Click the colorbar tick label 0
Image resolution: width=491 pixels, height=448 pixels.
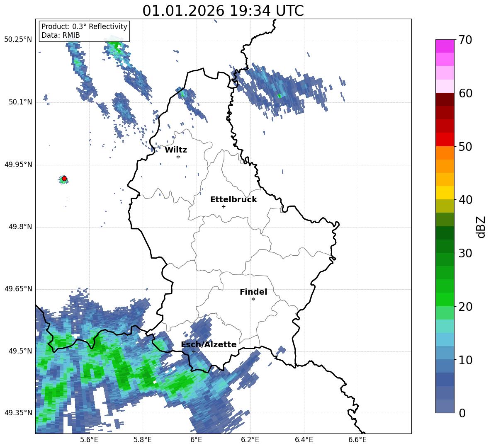(462, 413)
